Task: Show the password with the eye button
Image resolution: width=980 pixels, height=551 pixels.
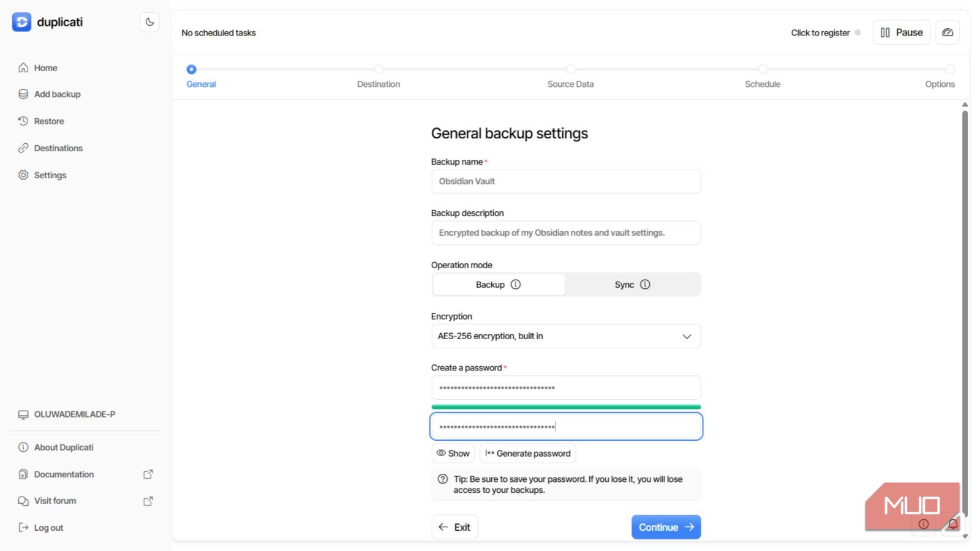Action: (x=453, y=454)
